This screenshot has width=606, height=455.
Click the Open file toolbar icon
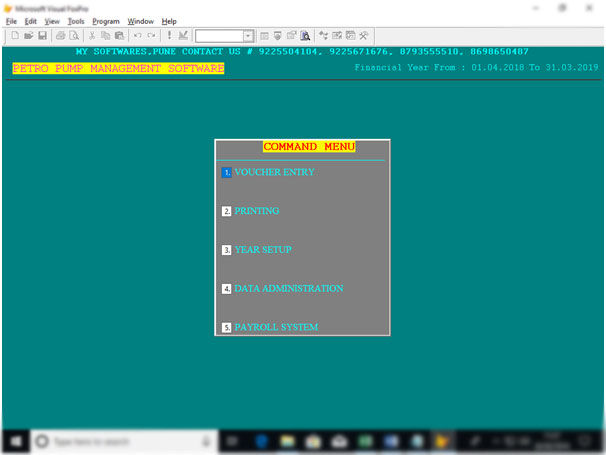tap(28, 36)
